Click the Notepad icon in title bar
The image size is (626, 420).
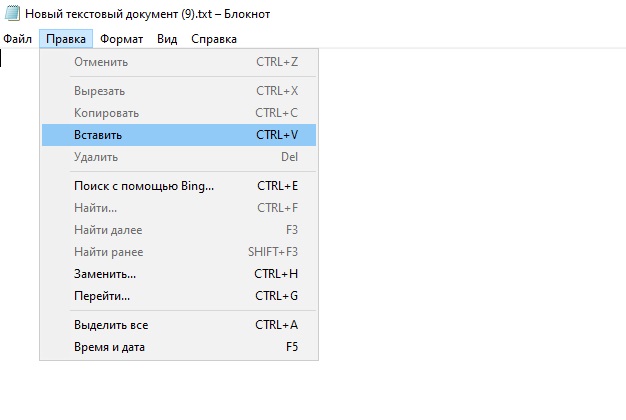[x=12, y=14]
